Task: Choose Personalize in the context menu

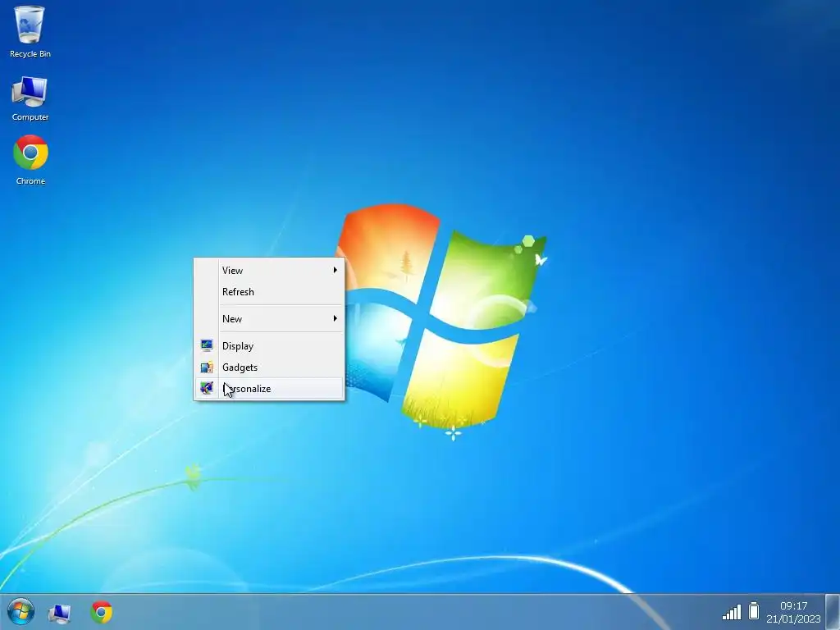Action: pyautogui.click(x=269, y=388)
